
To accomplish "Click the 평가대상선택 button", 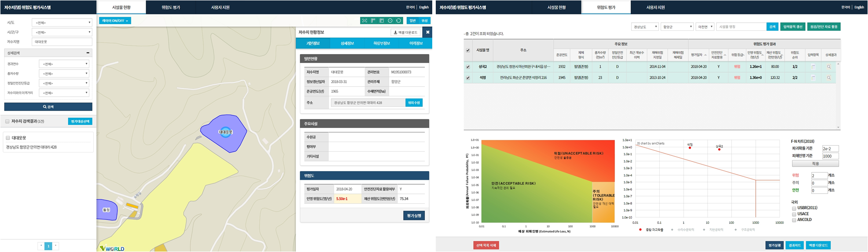I will tap(80, 121).
